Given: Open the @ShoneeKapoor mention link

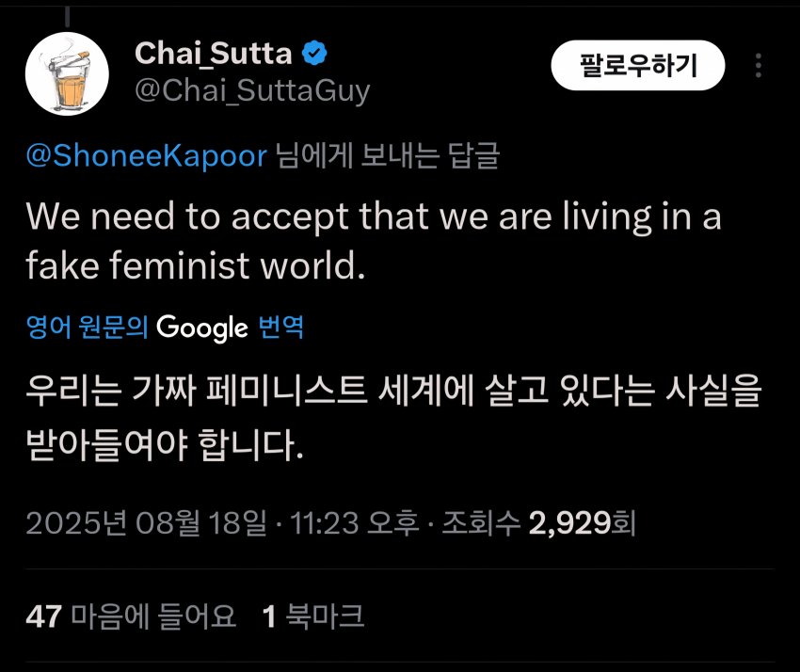Looking at the screenshot, I should (147, 155).
